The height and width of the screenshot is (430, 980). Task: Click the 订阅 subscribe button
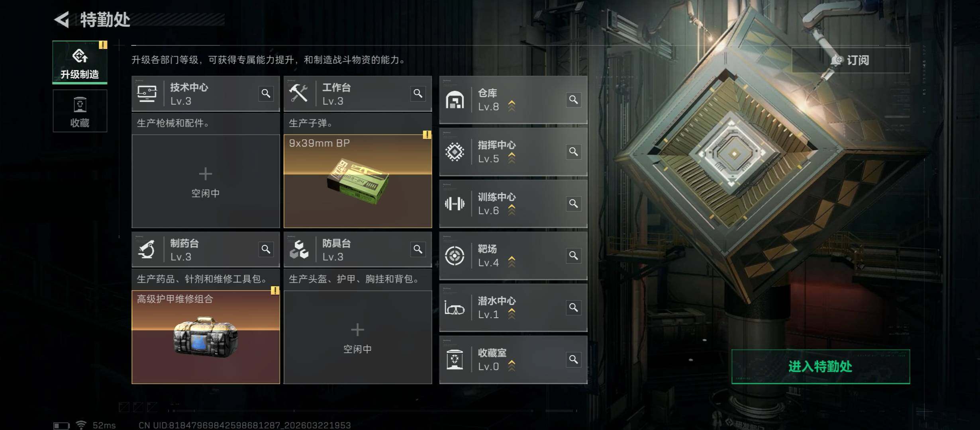pos(851,60)
